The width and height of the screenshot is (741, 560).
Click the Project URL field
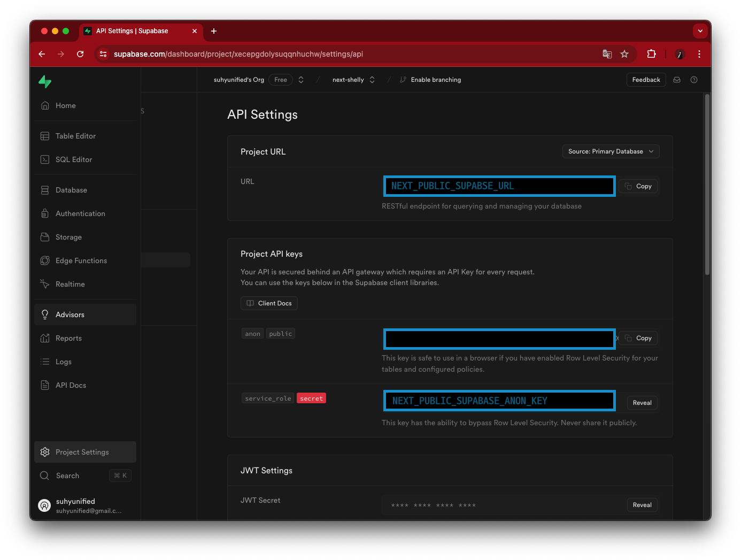tap(499, 186)
